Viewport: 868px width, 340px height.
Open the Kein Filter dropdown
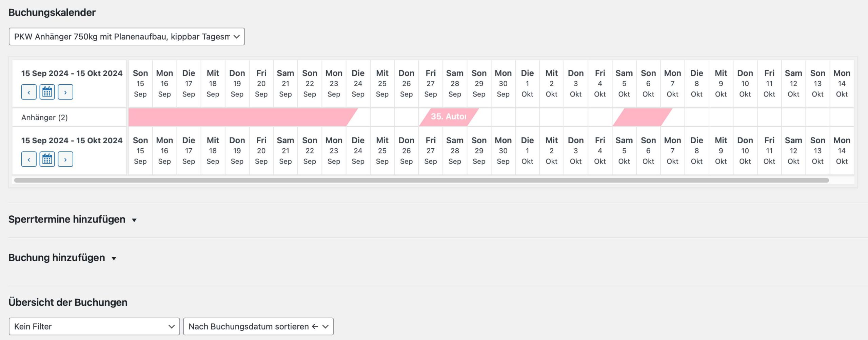(x=94, y=326)
